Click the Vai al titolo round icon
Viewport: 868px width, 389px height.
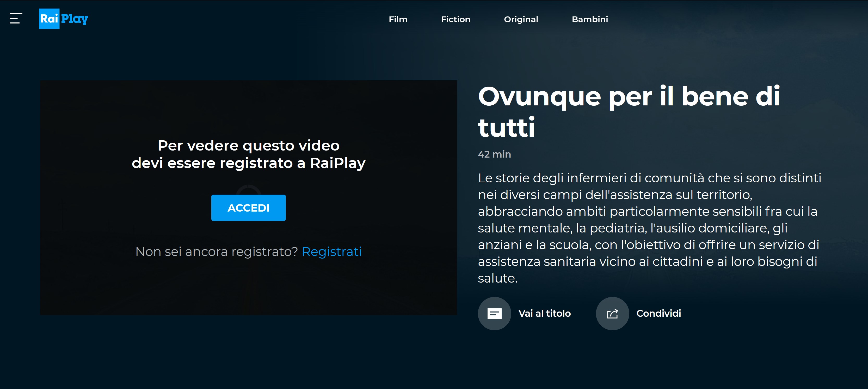click(x=494, y=313)
